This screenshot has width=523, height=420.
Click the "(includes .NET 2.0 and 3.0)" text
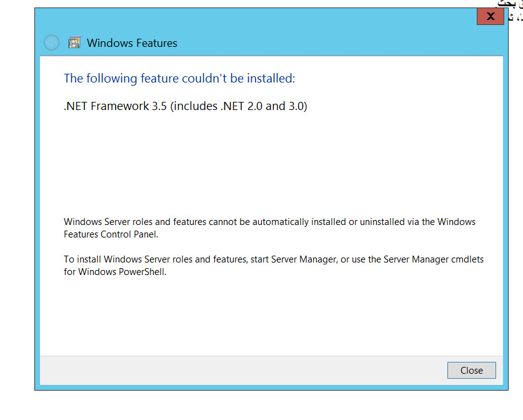click(239, 106)
